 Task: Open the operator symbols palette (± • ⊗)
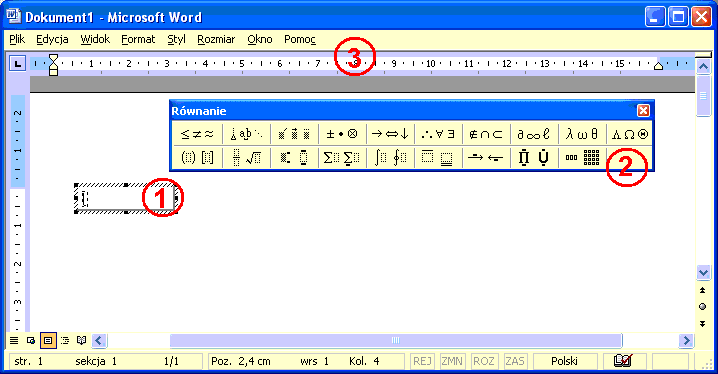pyautogui.click(x=342, y=134)
